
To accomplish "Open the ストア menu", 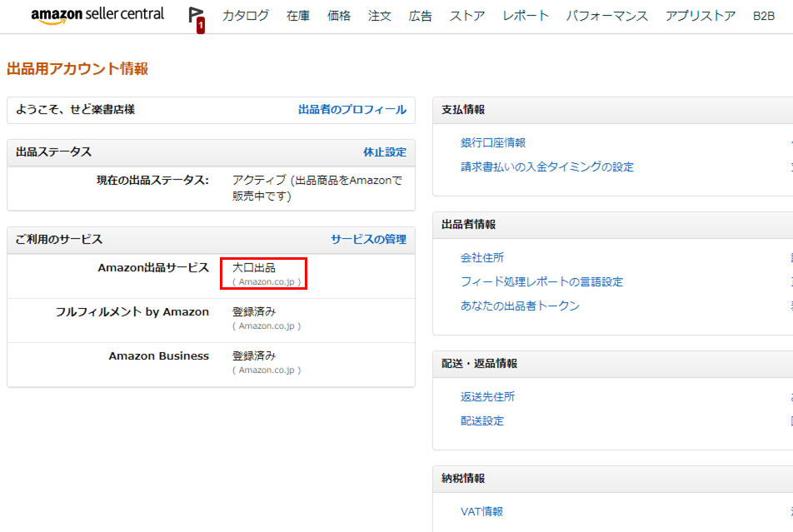I will coord(467,16).
